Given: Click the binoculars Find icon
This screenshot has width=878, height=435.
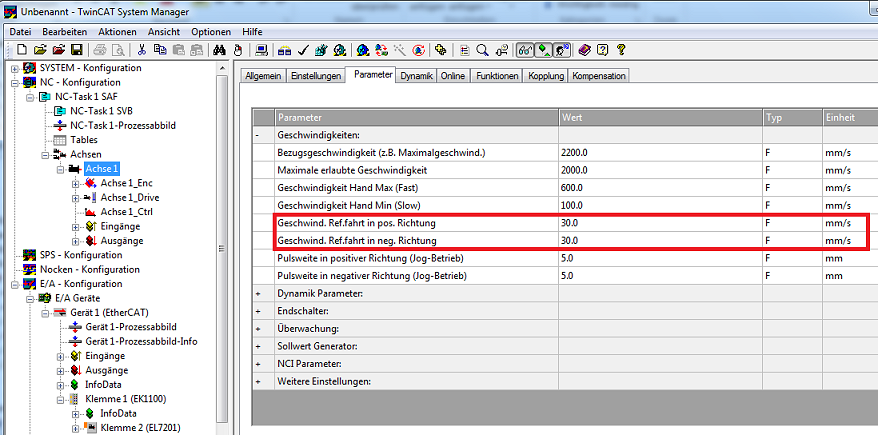Looking at the screenshot, I should pos(220,50).
